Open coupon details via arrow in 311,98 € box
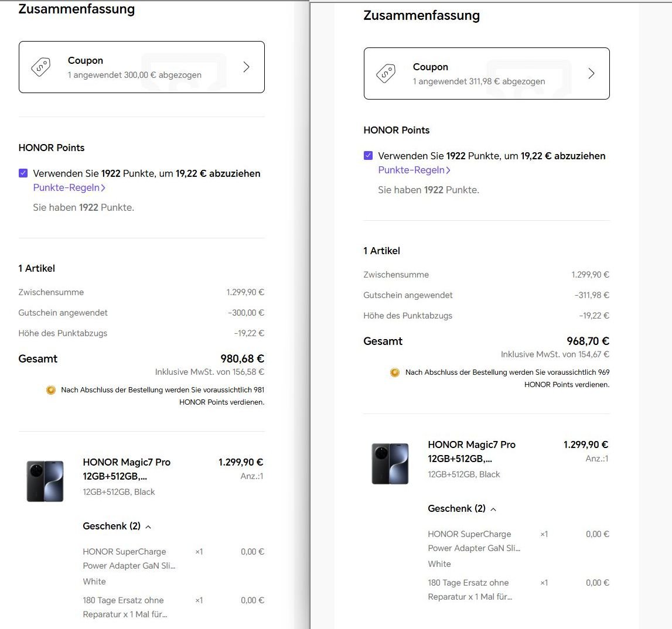672x629 pixels. [x=591, y=74]
